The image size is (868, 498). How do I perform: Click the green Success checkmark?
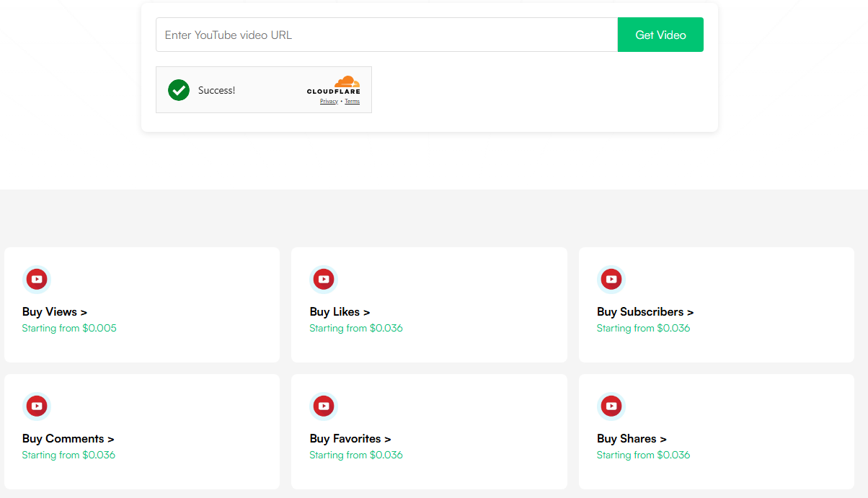179,90
